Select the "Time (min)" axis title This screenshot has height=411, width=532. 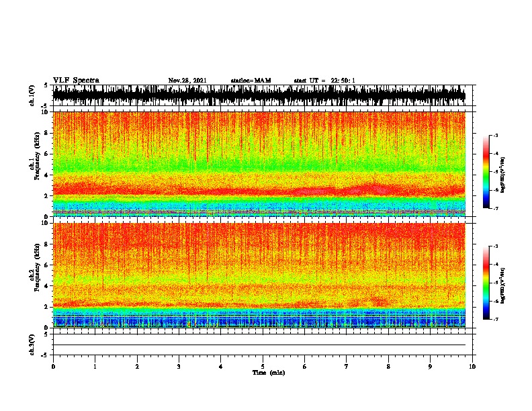point(269,373)
